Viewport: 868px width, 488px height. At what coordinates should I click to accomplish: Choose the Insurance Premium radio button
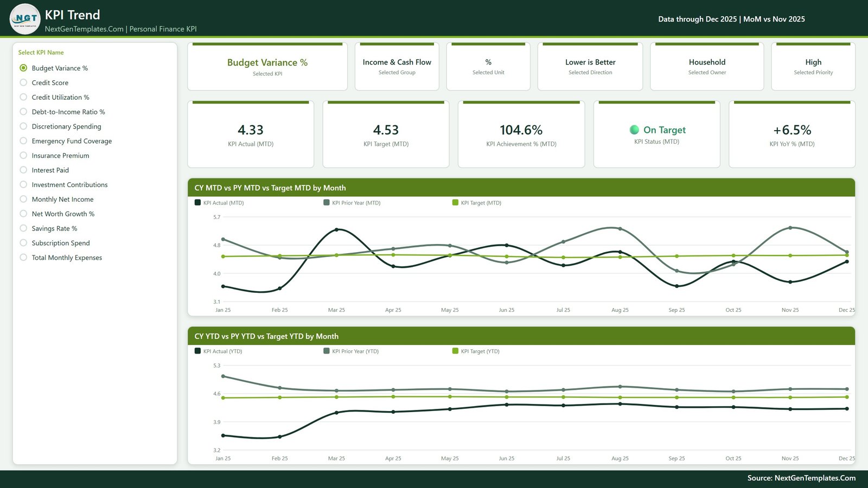click(x=23, y=156)
